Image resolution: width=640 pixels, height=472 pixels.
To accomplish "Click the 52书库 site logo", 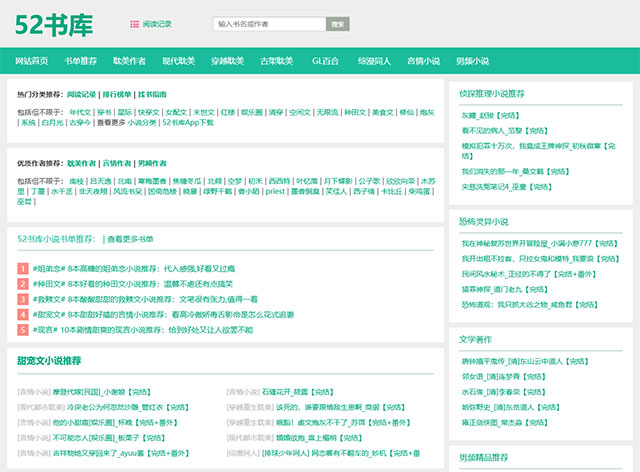I will pos(53,24).
